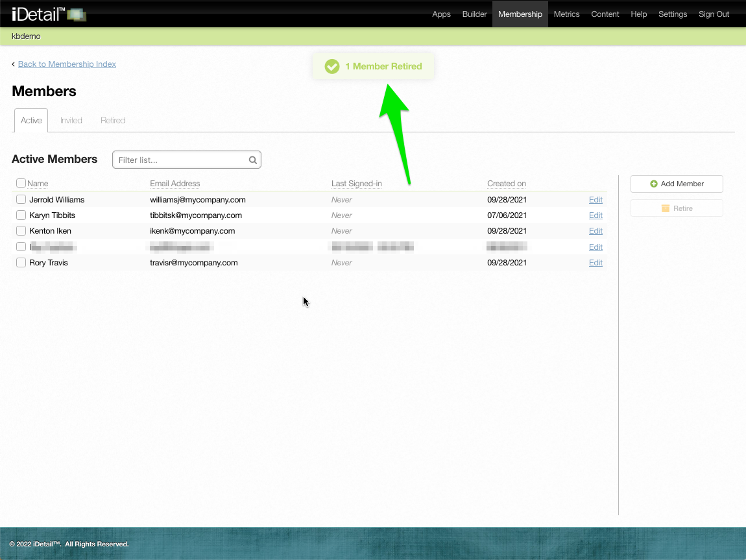Click email tibbitsk@mycompany.com
Image resolution: width=746 pixels, height=560 pixels.
195,215
